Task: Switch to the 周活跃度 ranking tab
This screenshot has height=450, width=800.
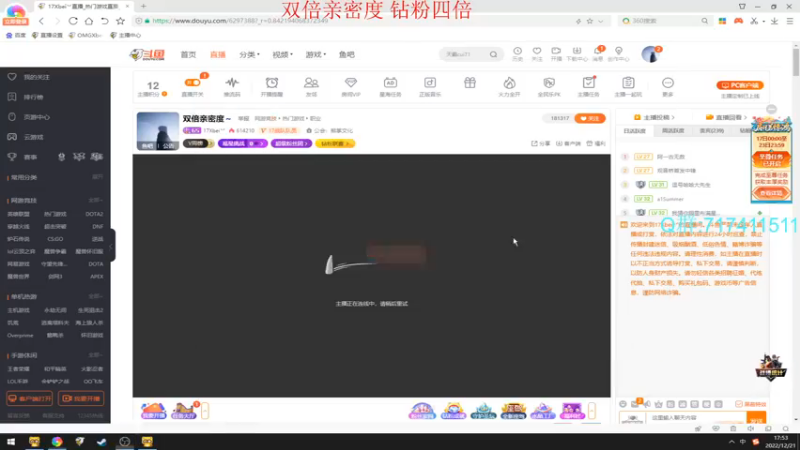Action: 673,131
